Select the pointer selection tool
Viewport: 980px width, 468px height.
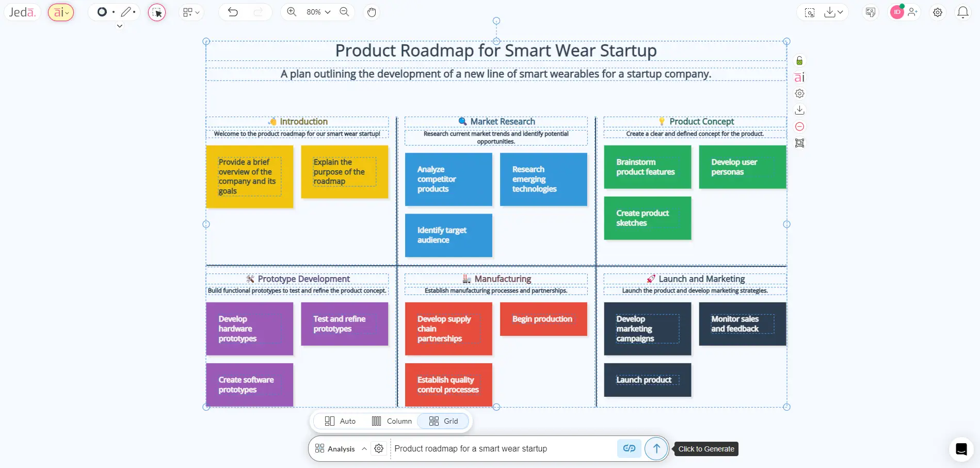tap(156, 12)
